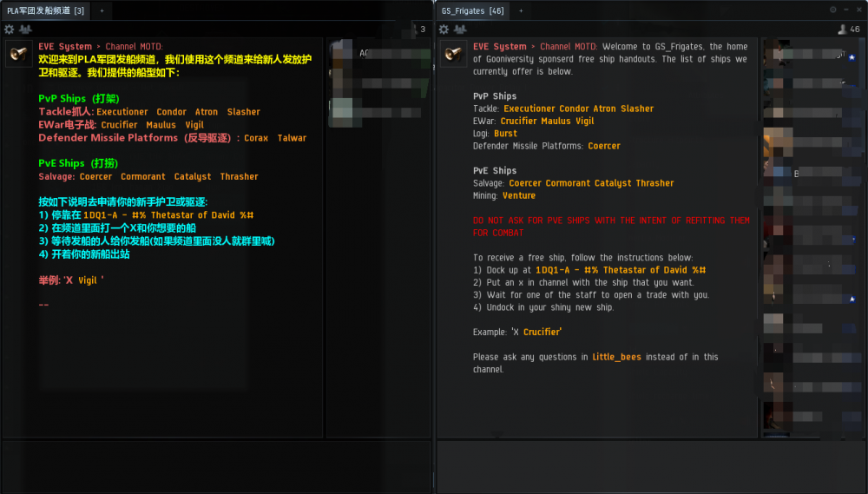
Task: Open 1DQ1-A Thetastar station link in GS_Frigates
Action: point(621,270)
